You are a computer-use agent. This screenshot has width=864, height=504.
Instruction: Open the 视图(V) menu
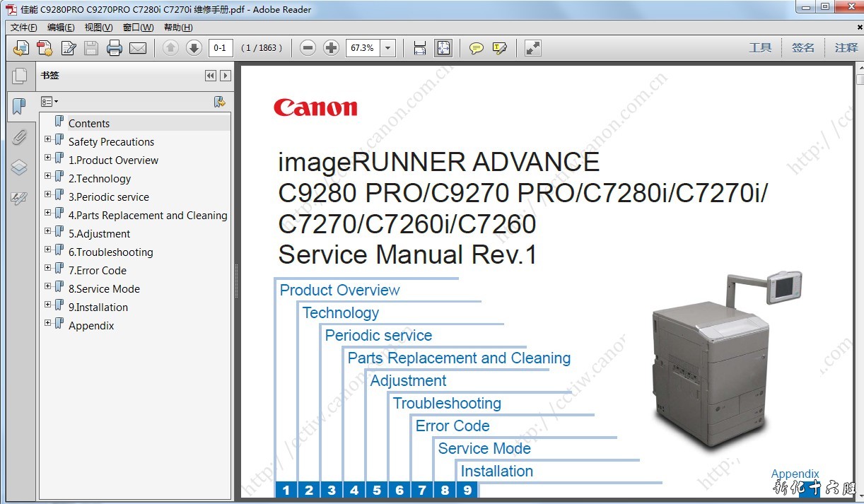coord(98,28)
